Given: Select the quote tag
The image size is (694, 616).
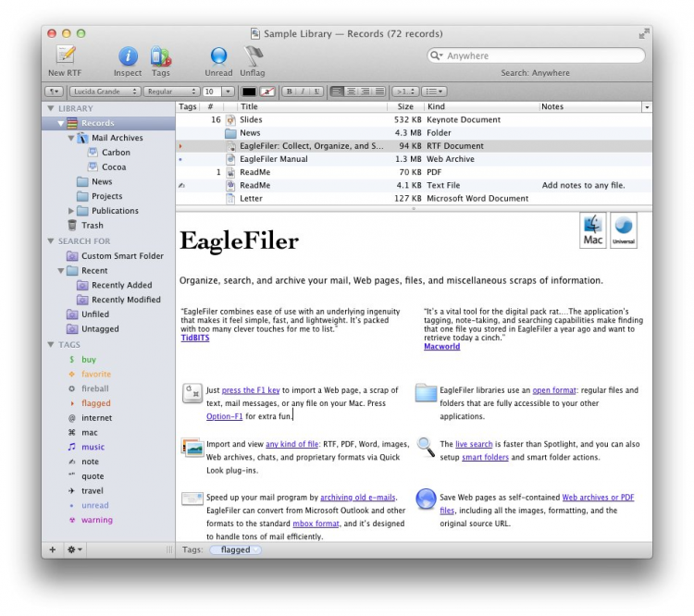Looking at the screenshot, I should tap(93, 476).
